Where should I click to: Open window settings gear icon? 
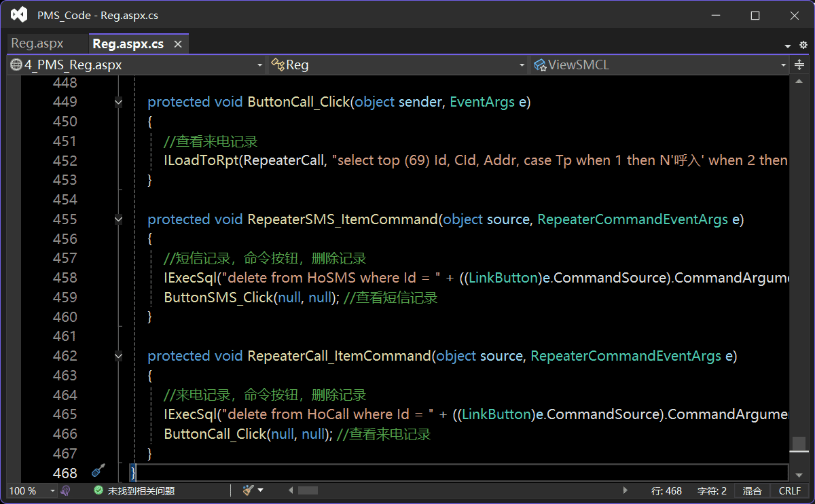point(803,45)
